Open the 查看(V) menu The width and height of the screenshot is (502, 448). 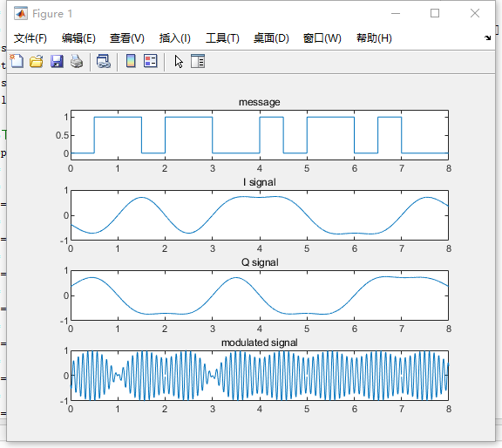[x=126, y=38]
